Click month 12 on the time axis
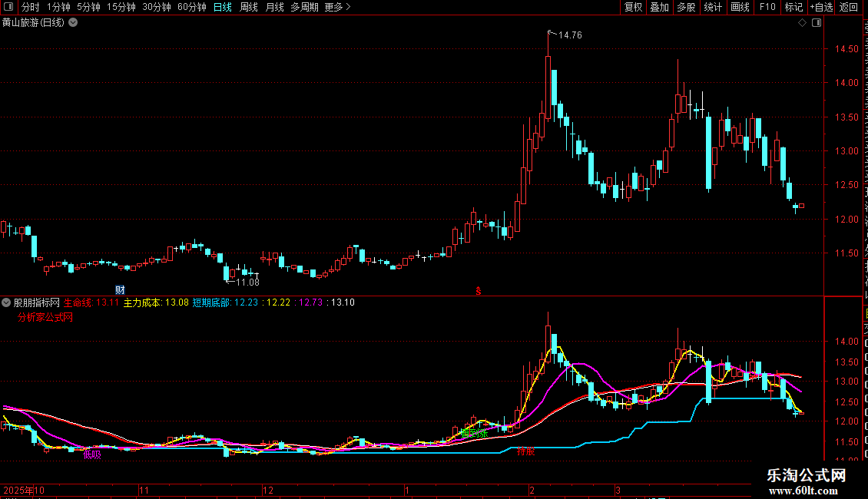Image resolution: width=868 pixels, height=499 pixels. (268, 491)
